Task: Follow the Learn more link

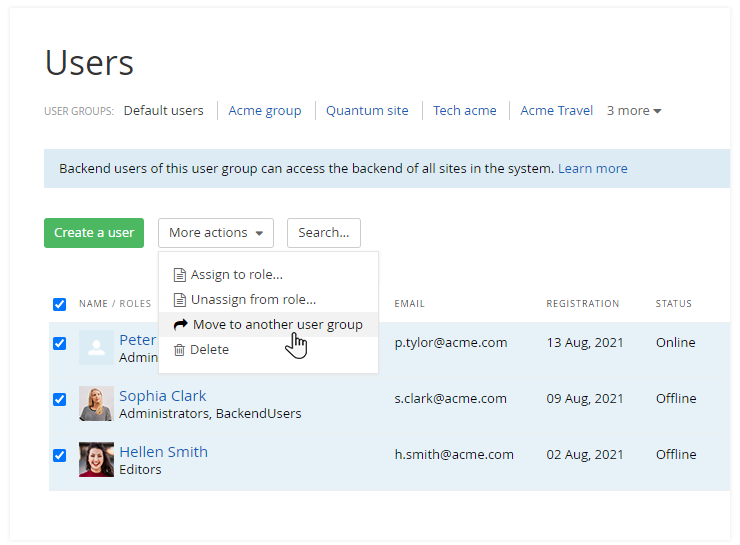Action: click(592, 169)
